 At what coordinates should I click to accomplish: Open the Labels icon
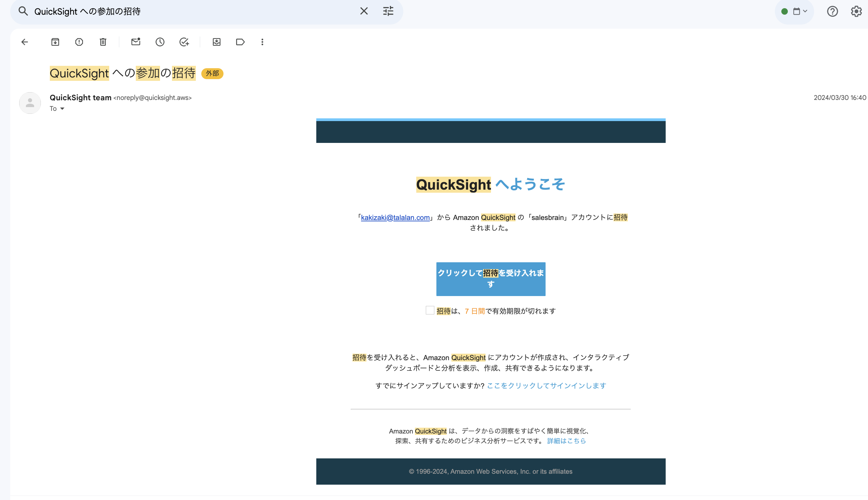pos(240,42)
